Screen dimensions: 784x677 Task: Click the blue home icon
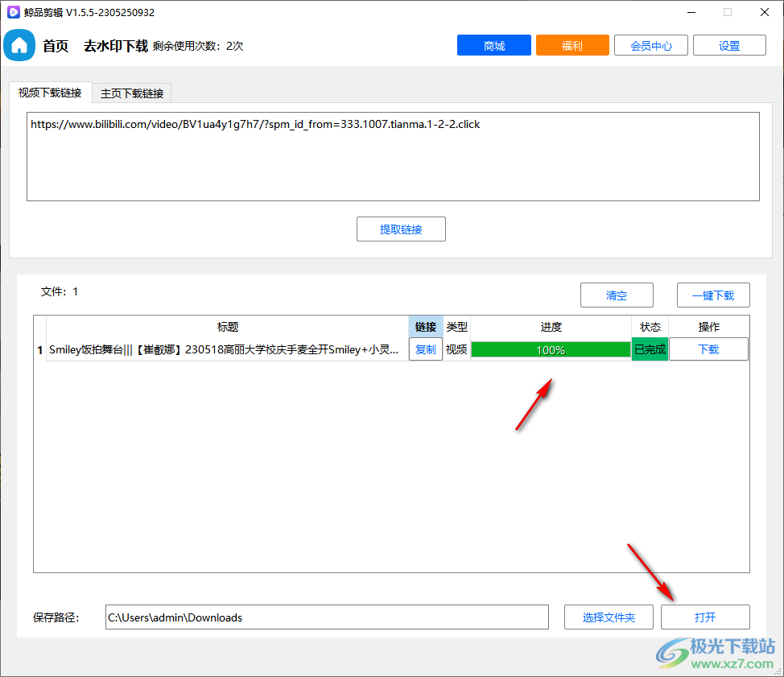pos(19,46)
